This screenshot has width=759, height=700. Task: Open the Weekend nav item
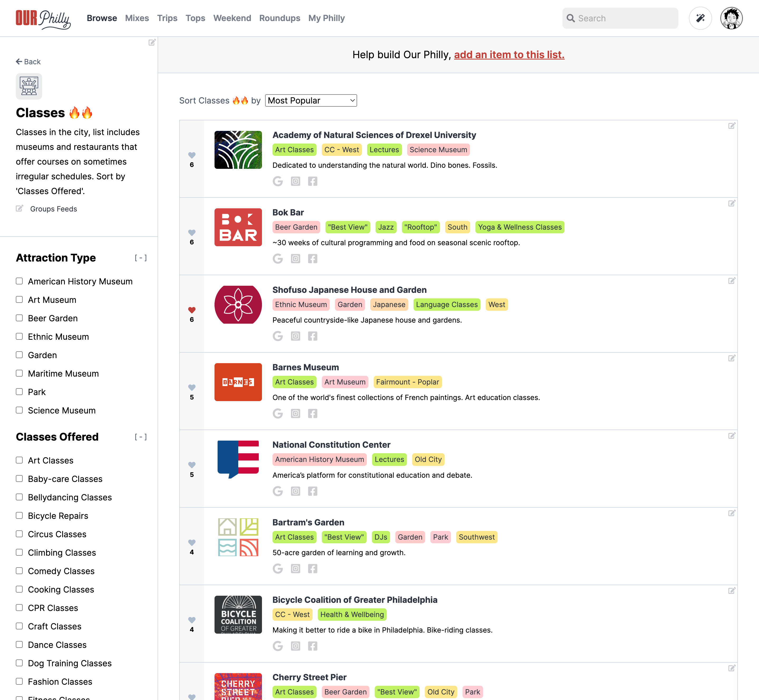pyautogui.click(x=232, y=18)
